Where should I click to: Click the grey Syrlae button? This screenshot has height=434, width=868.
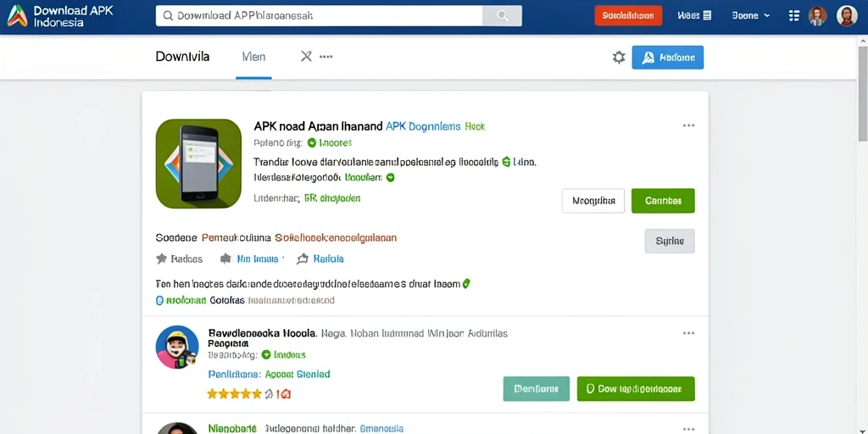coord(670,242)
